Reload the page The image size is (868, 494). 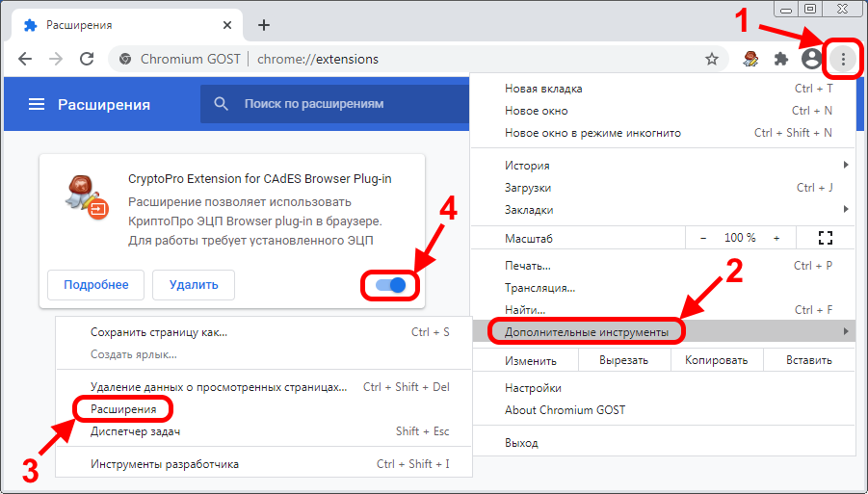(87, 59)
